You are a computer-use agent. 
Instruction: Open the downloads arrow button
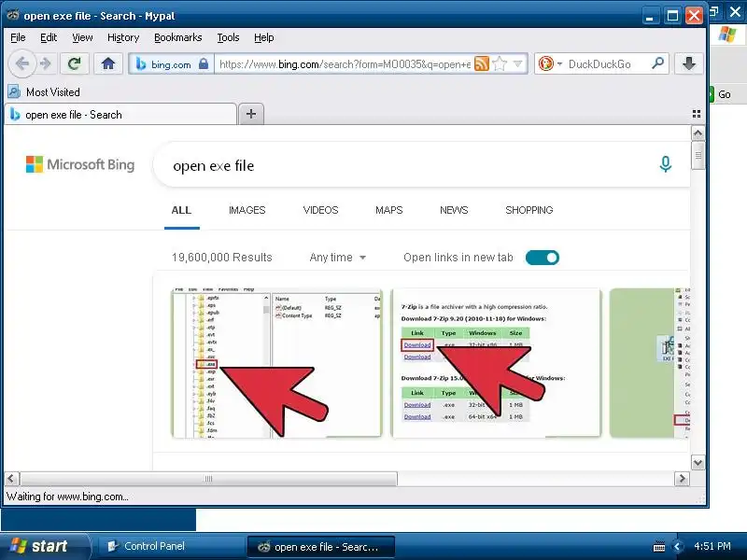tap(689, 63)
